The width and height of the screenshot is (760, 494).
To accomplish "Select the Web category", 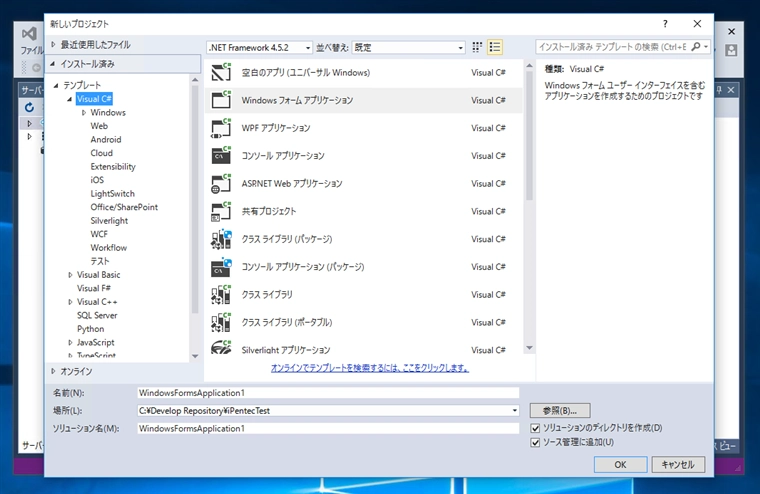I will click(99, 126).
